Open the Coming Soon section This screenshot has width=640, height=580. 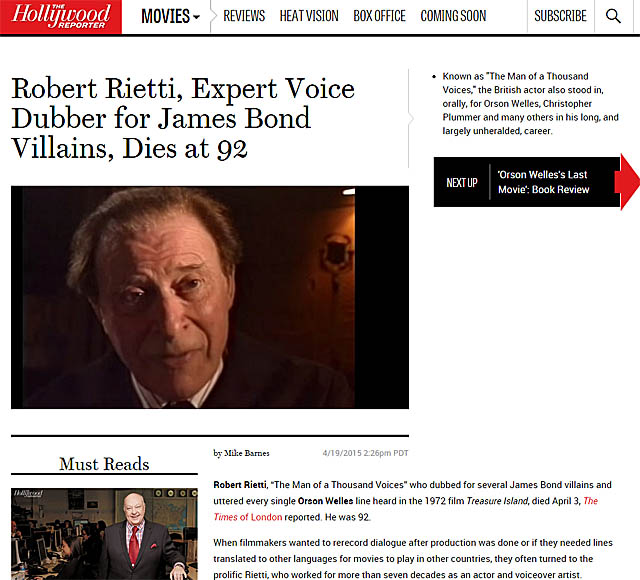tap(453, 16)
